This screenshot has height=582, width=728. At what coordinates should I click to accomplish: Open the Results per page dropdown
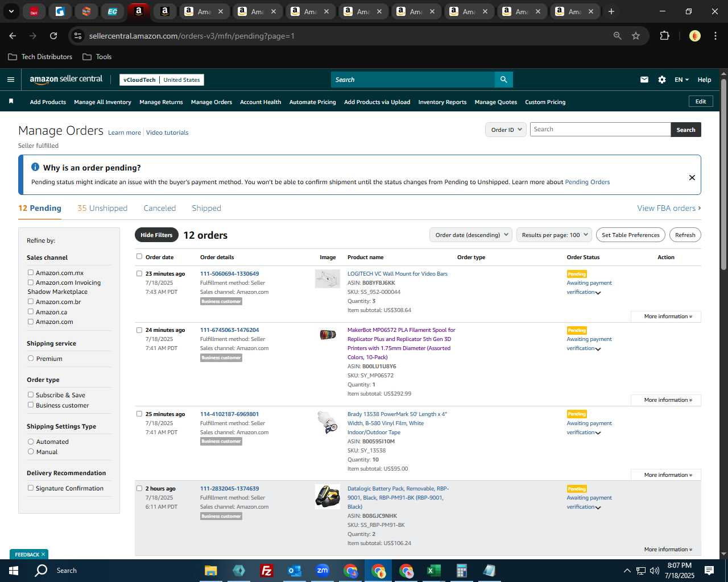pyautogui.click(x=555, y=235)
